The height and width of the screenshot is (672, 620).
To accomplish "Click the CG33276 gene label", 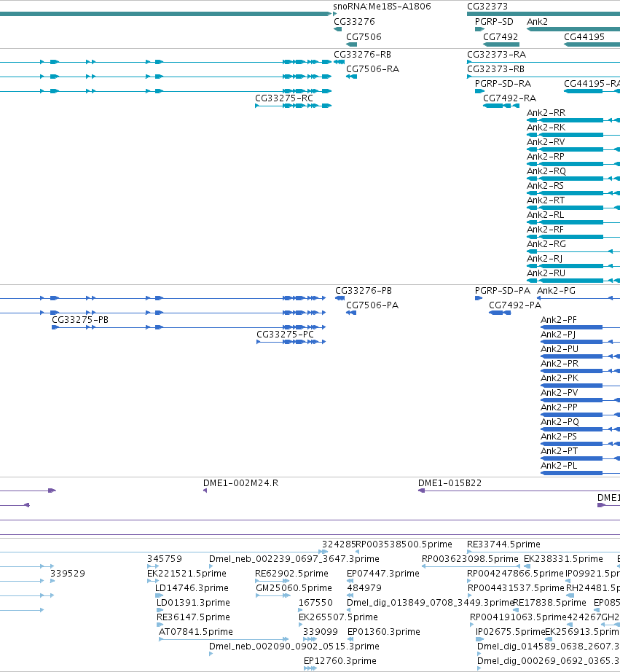I will coord(354,21).
